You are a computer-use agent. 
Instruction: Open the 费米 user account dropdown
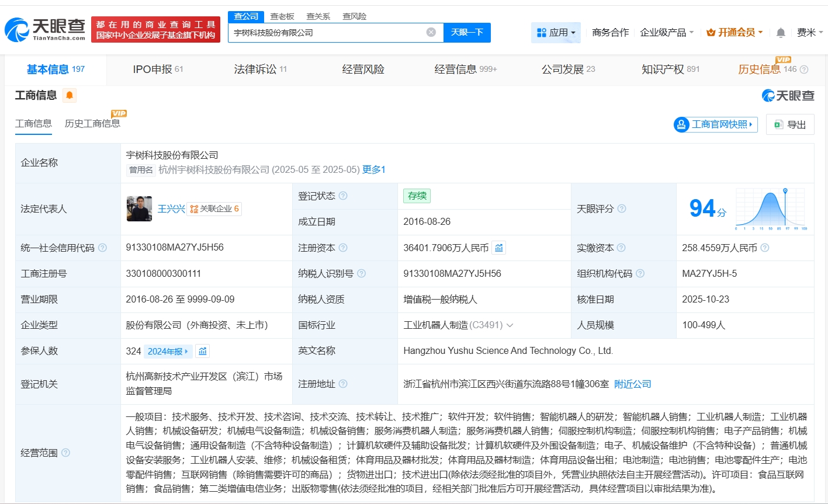click(x=810, y=33)
